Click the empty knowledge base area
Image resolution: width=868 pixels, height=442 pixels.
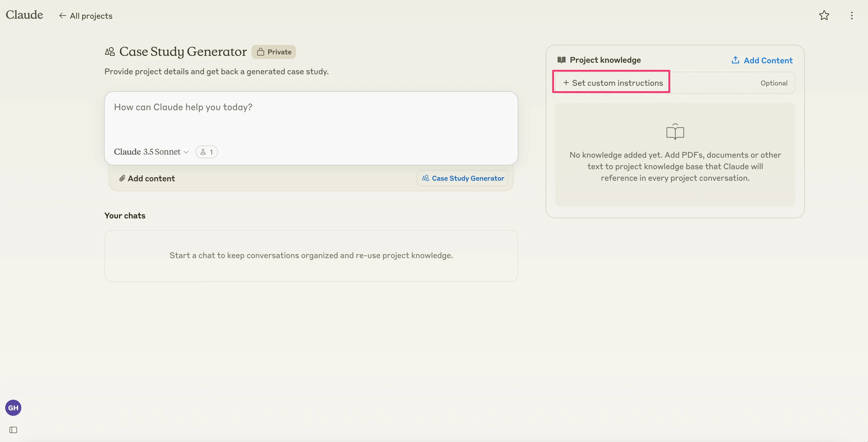click(675, 155)
